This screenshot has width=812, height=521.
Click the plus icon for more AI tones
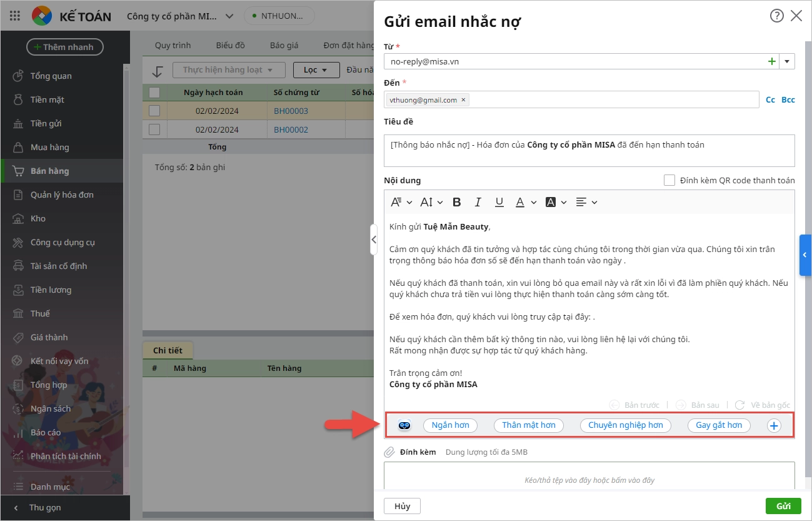pos(774,425)
